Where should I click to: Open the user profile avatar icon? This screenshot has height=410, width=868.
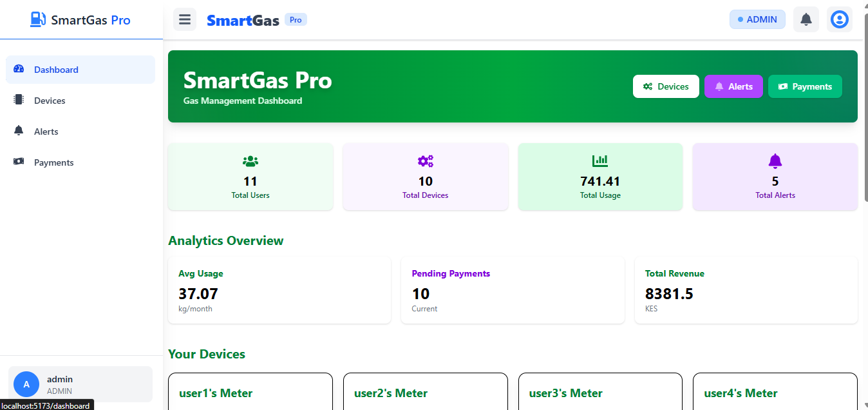click(x=839, y=19)
